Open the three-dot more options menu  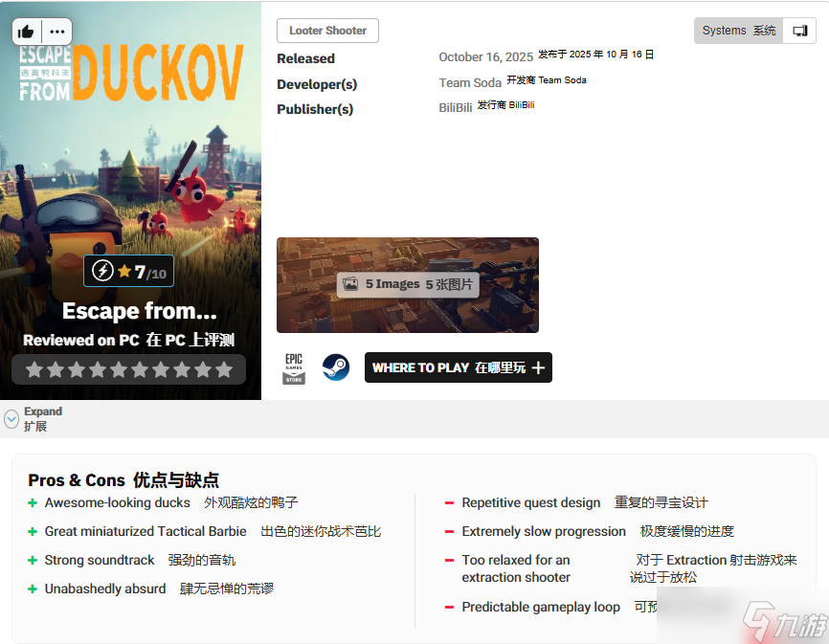click(57, 32)
